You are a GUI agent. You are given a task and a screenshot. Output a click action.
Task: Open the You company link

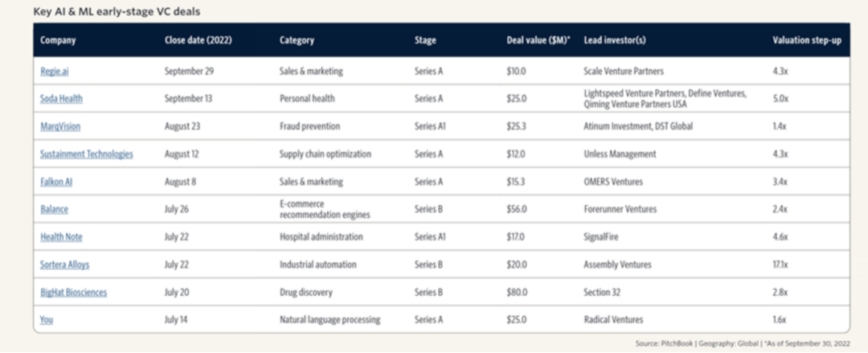coord(46,320)
